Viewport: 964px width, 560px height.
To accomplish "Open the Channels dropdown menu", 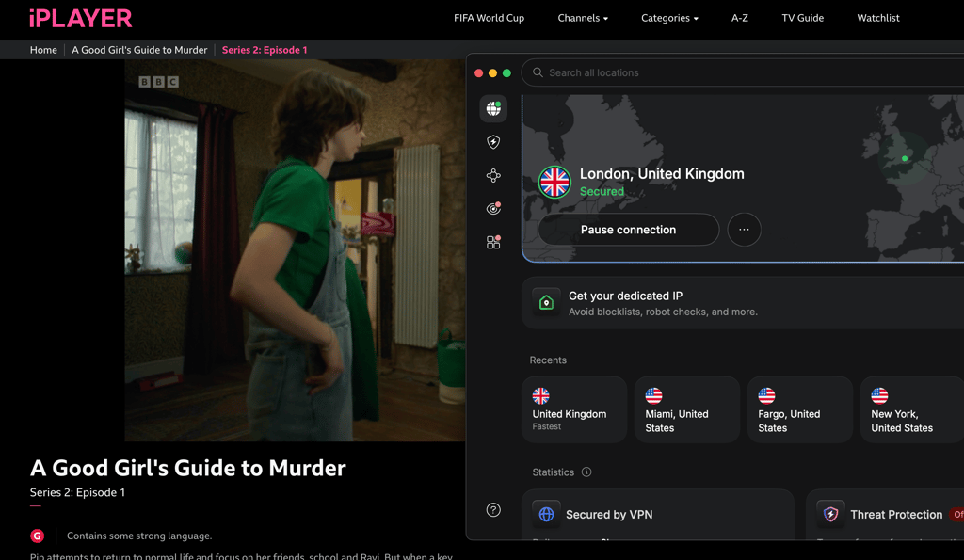I will click(x=583, y=18).
